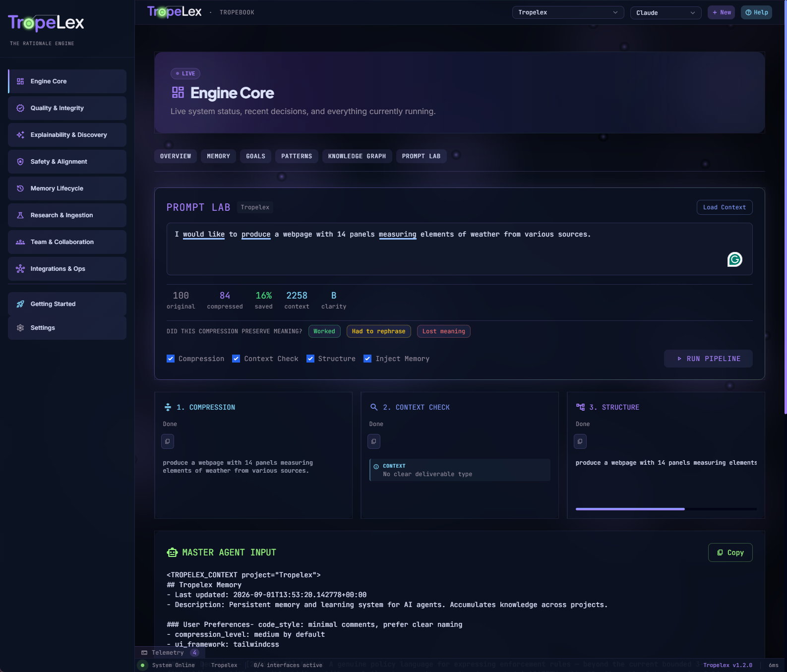Click the Tropelex v1.2.0 version label

click(727, 665)
